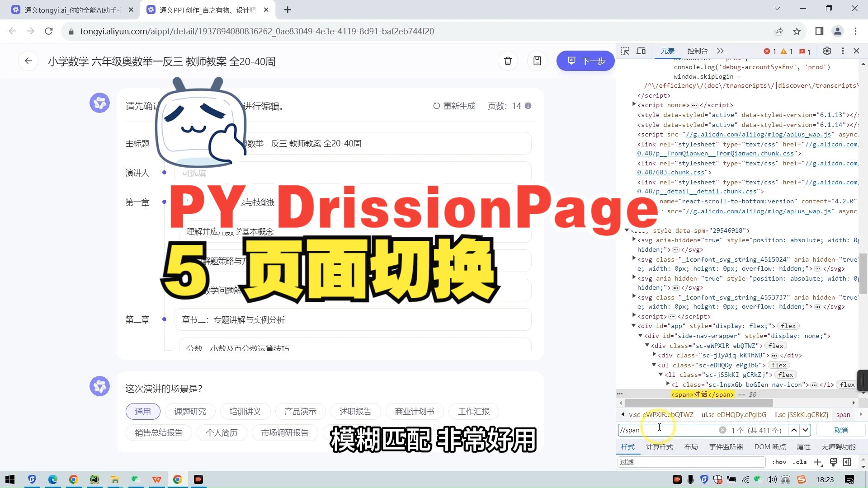Toggle the :hov element state panel
868x488 pixels.
pyautogui.click(x=779, y=462)
